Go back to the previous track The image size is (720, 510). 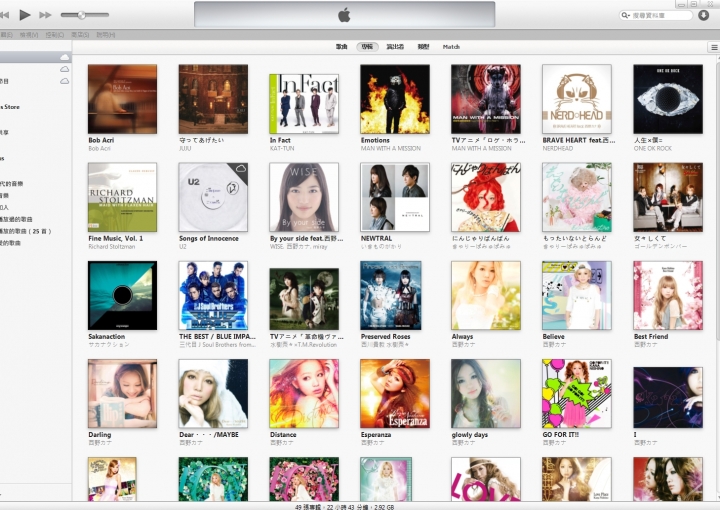point(5,15)
